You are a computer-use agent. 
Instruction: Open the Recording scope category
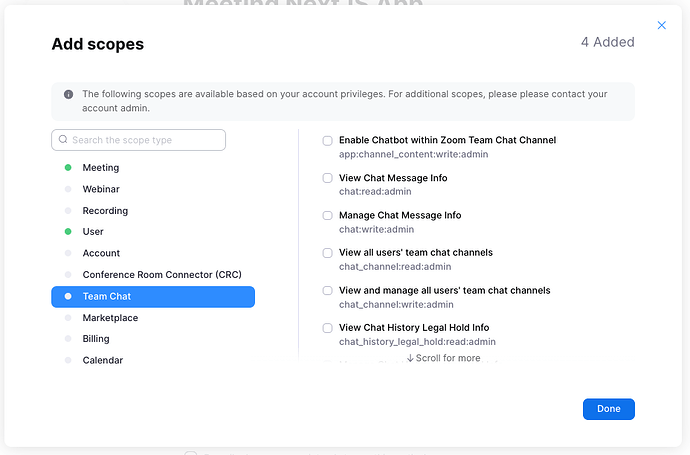click(105, 211)
